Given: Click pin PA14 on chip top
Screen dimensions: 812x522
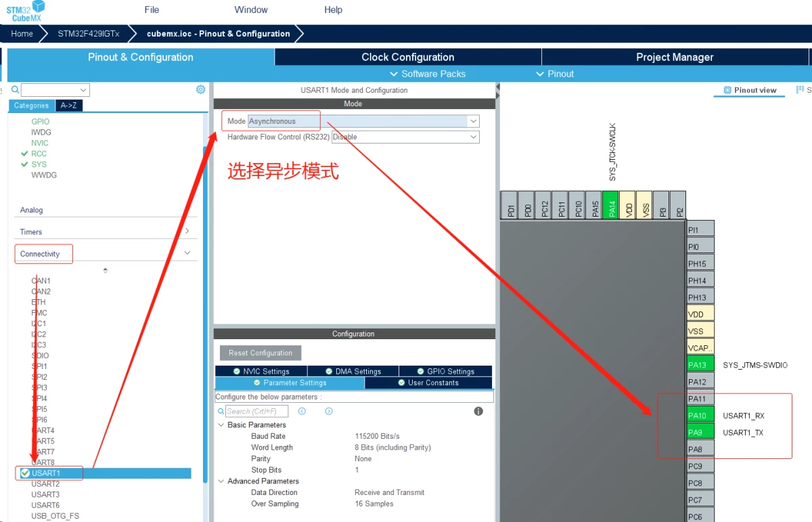Looking at the screenshot, I should point(612,205).
